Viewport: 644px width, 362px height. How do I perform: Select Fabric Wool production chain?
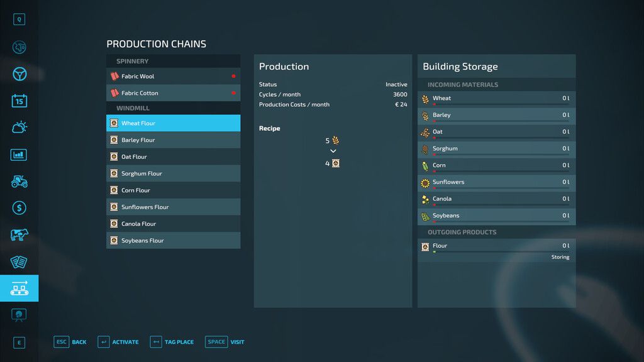(173, 77)
